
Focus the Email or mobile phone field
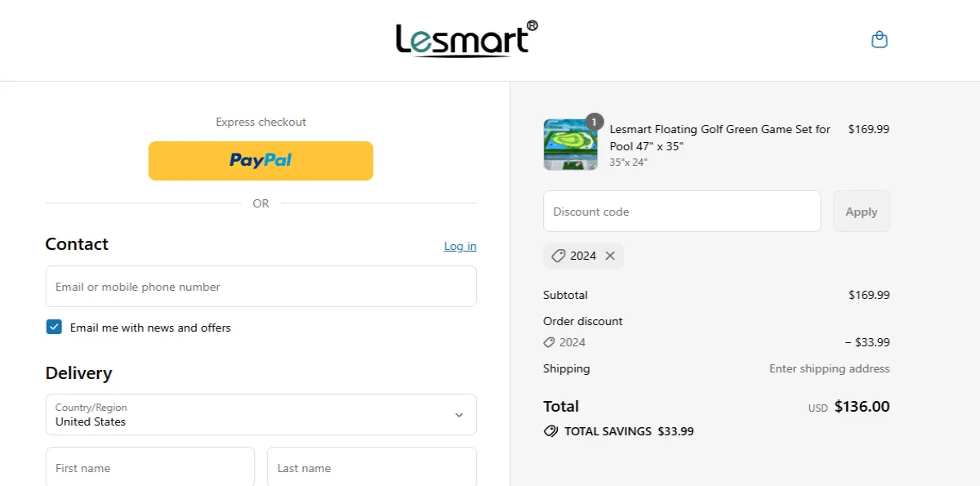point(261,287)
